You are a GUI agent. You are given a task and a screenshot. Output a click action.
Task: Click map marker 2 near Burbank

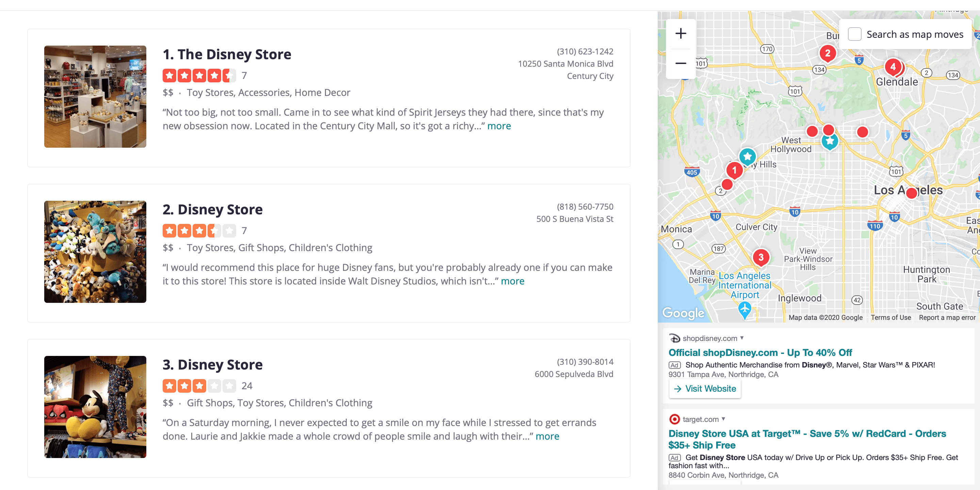828,54
